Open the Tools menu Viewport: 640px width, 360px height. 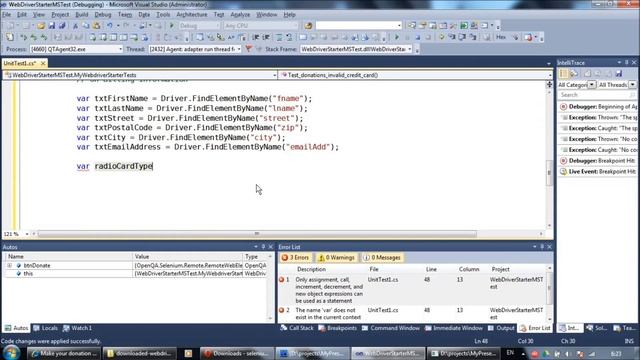(x=163, y=15)
